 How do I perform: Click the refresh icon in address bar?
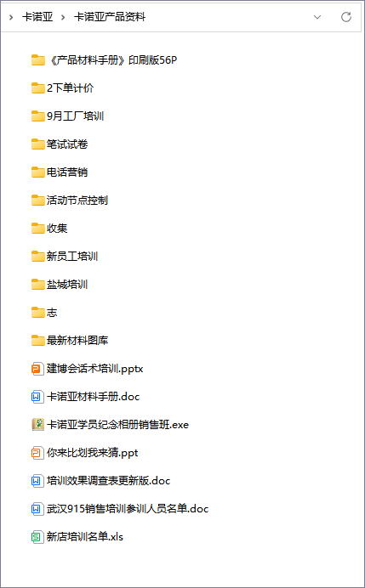click(345, 17)
